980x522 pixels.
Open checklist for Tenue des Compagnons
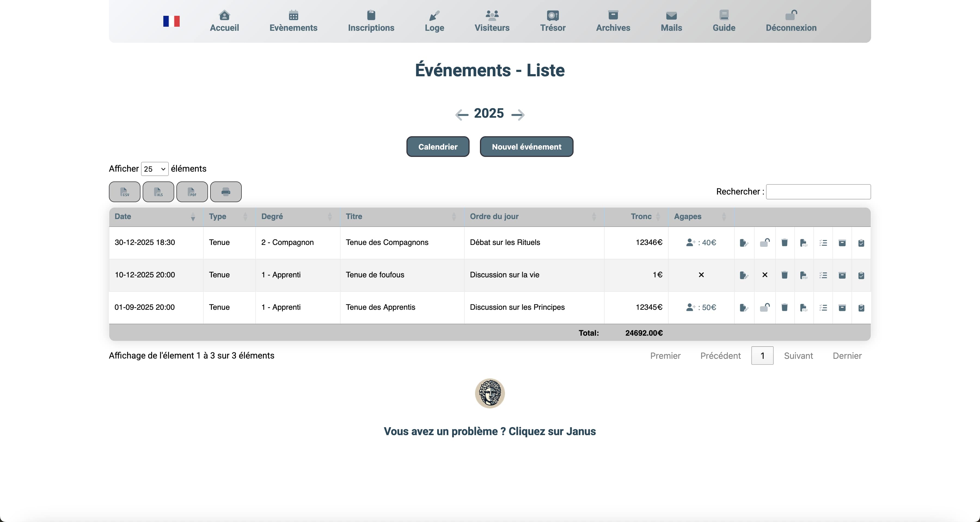point(823,243)
